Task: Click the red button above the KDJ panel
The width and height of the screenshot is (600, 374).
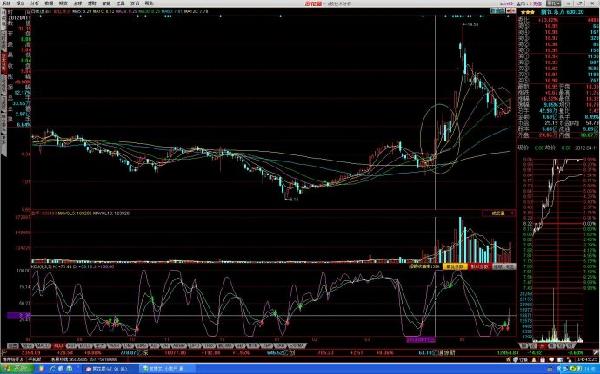Action: click(x=479, y=266)
